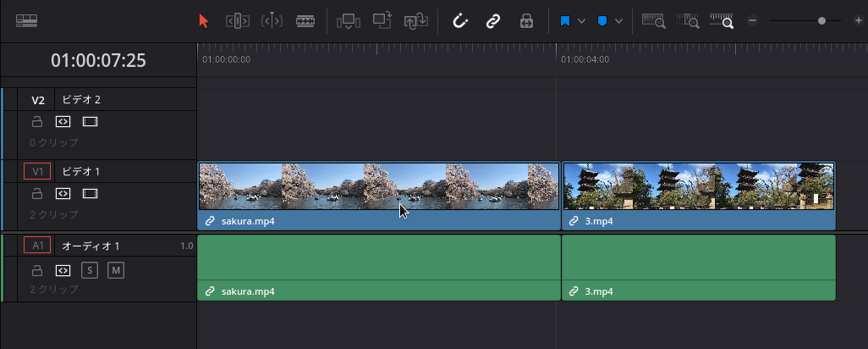
Task: Click the Full Extent Zoom icon
Action: pyautogui.click(x=653, y=20)
